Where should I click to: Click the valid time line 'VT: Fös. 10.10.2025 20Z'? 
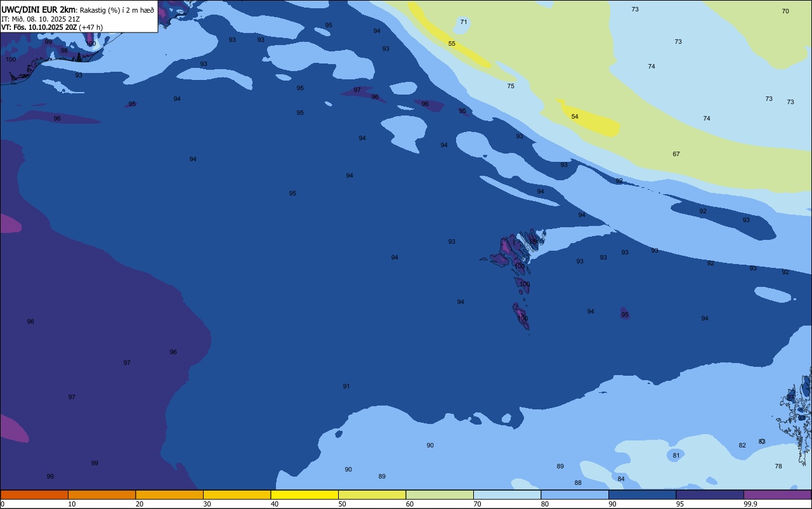(x=39, y=27)
